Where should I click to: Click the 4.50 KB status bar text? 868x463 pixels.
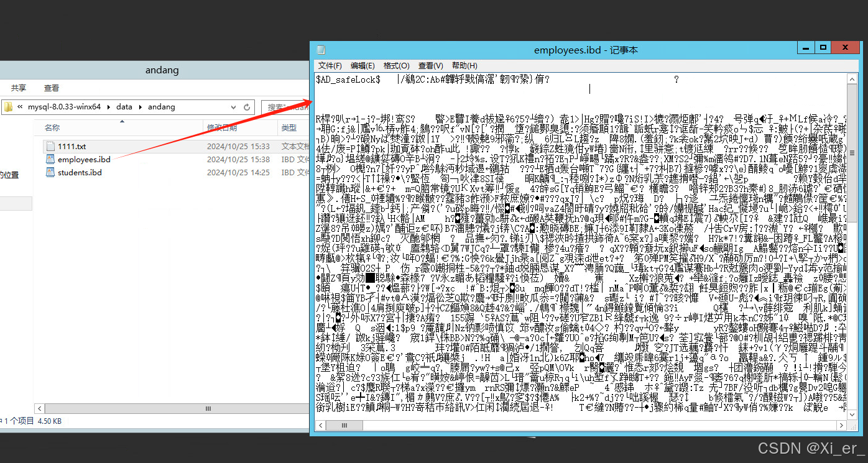pyautogui.click(x=50, y=421)
